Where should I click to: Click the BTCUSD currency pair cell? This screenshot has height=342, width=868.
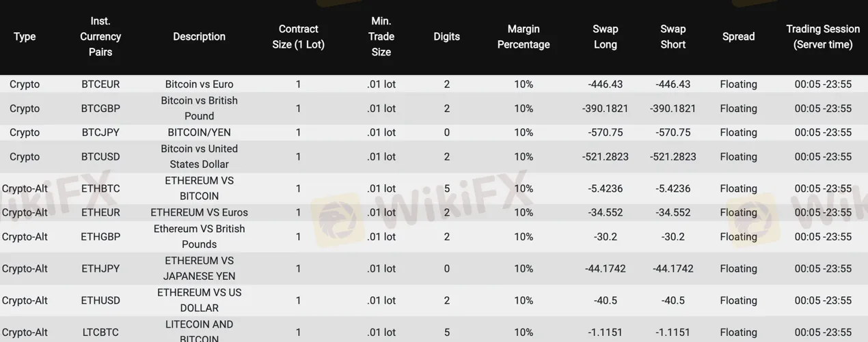coord(100,157)
